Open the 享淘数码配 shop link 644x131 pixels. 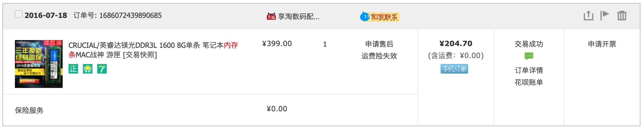(x=298, y=17)
